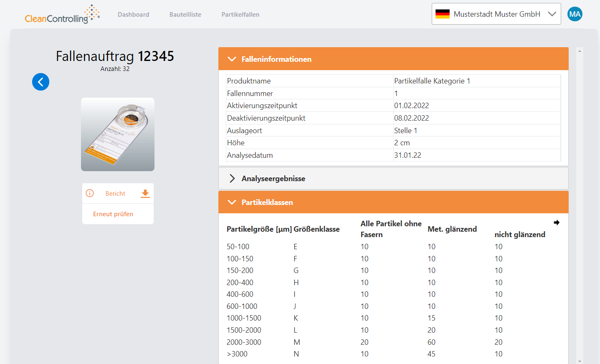This screenshot has width=600, height=364.
Task: Click the blue back arrow button
Action: tap(41, 82)
